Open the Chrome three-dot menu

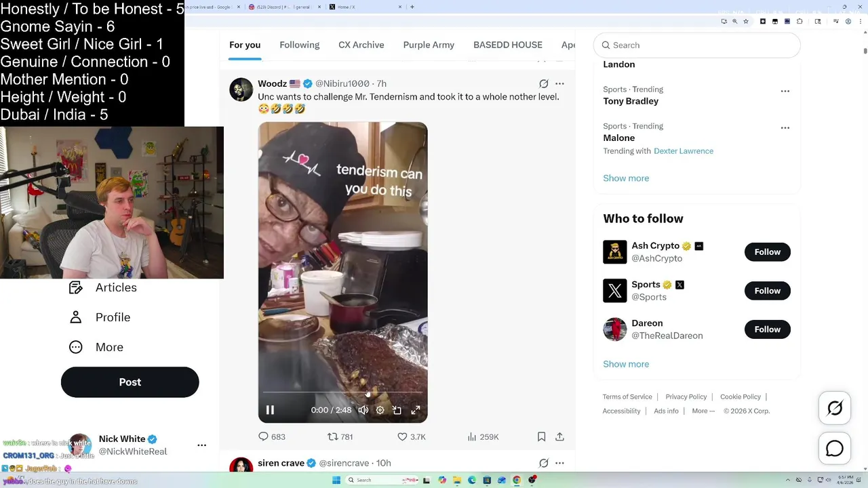859,21
